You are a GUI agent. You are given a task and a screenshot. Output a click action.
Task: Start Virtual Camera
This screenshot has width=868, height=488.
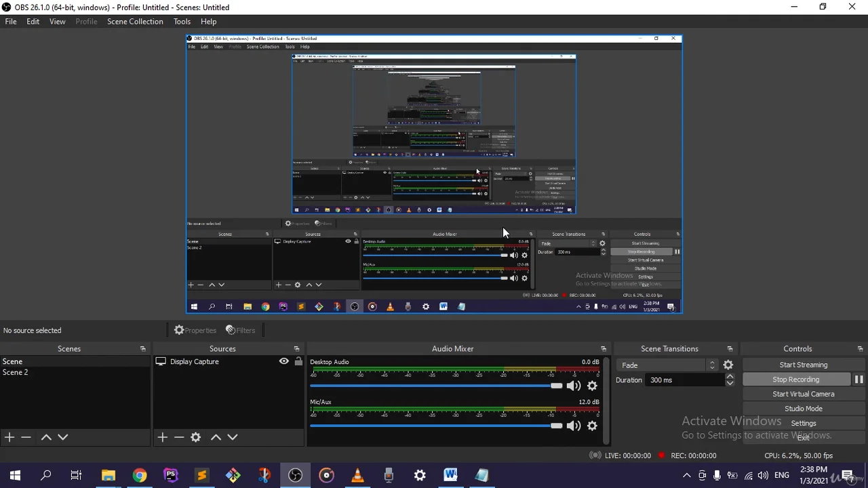pyautogui.click(x=804, y=394)
